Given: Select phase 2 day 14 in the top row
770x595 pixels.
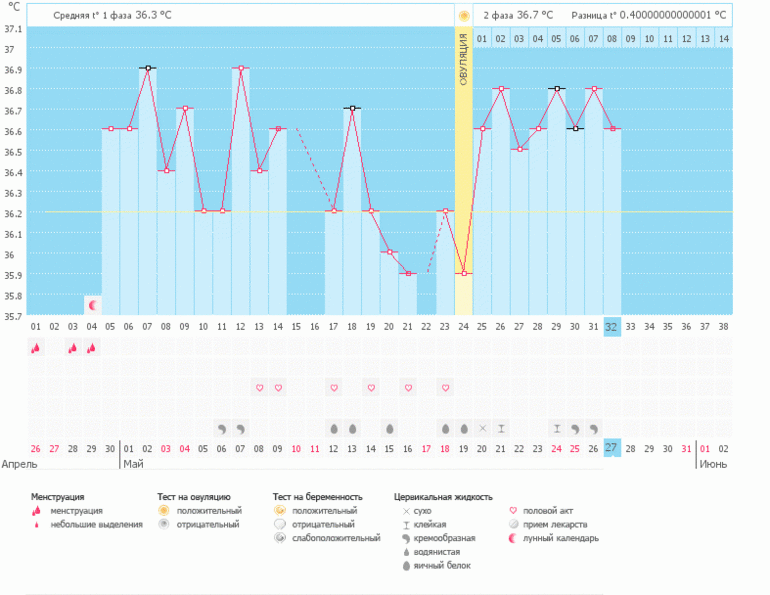Looking at the screenshot, I should [723, 39].
